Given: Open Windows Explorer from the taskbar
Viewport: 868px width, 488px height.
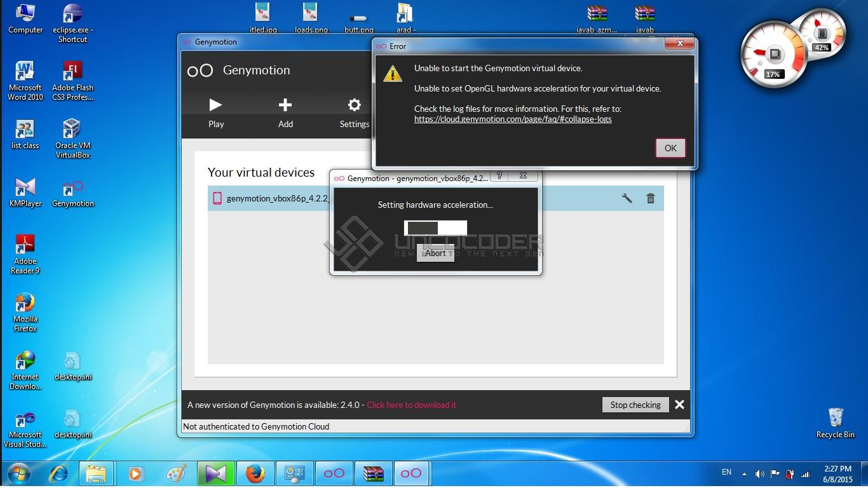Looking at the screenshot, I should point(96,474).
